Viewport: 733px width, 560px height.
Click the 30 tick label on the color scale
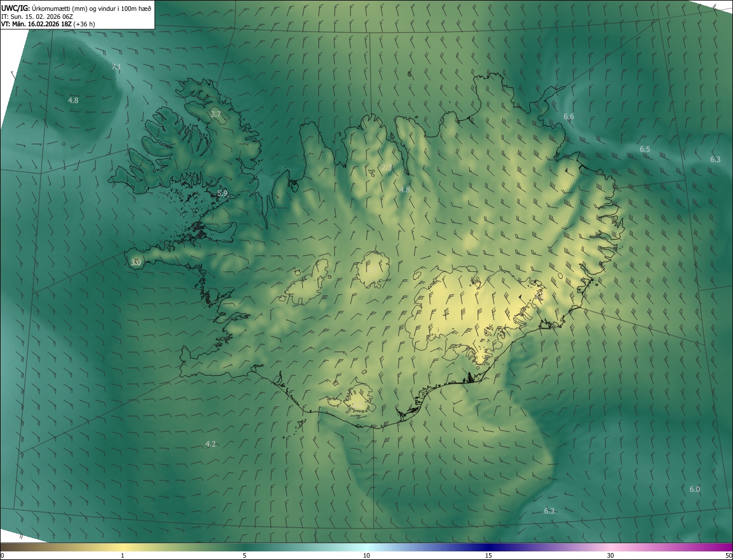coord(610,555)
